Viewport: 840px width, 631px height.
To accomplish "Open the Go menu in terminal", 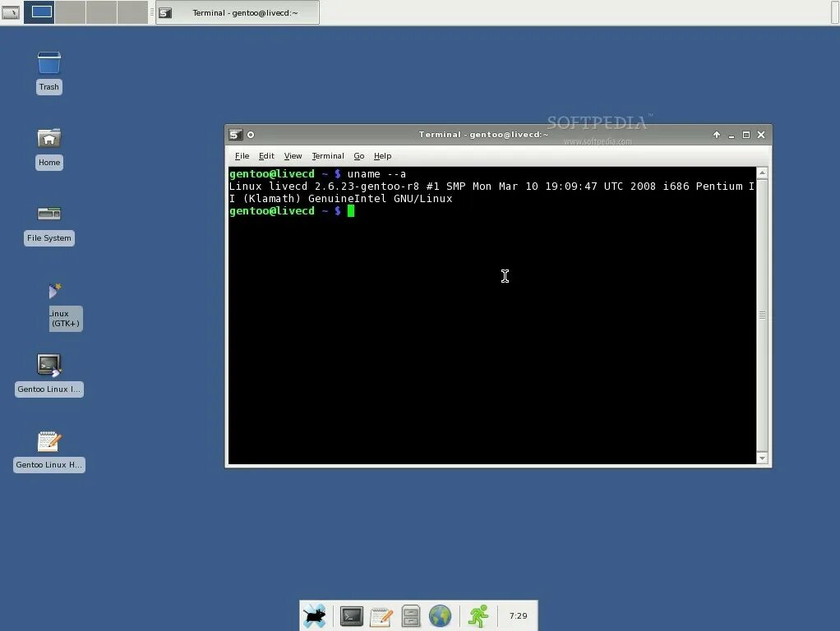I will (x=359, y=156).
